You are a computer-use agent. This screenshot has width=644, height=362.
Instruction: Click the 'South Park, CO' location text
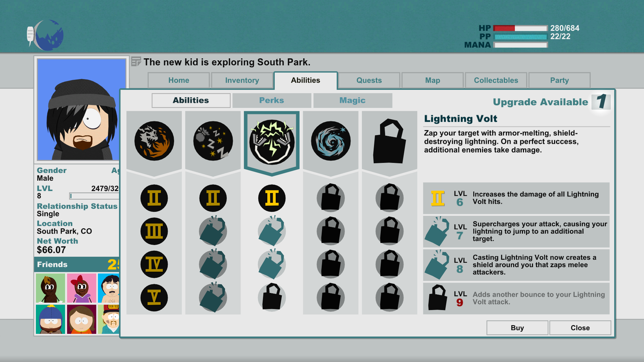[64, 231]
